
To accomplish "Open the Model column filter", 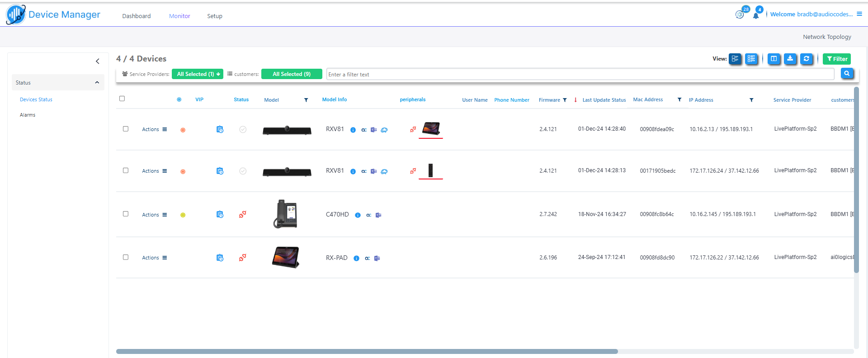I will click(306, 100).
